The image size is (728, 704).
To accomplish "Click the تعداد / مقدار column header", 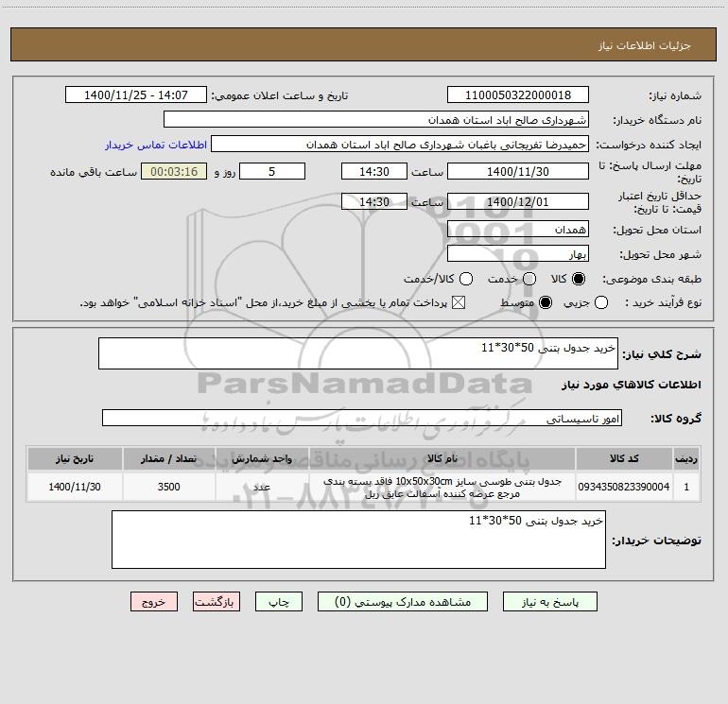I will 168,458.
